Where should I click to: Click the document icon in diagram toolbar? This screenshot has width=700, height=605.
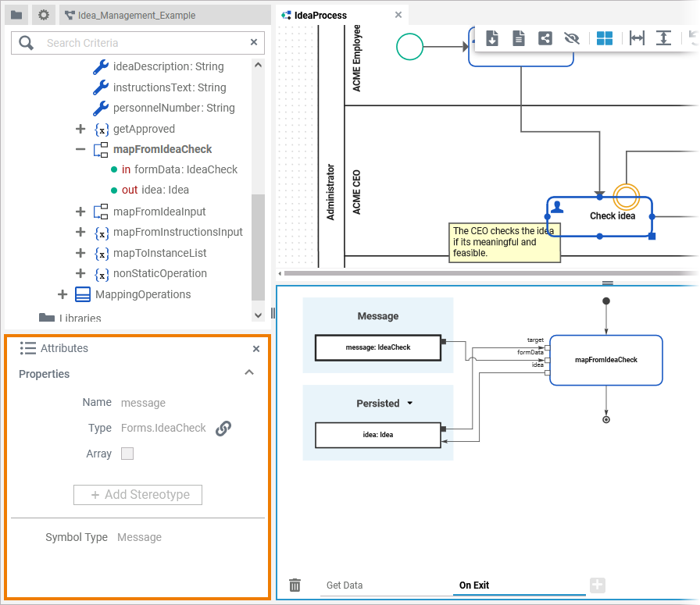coord(519,38)
